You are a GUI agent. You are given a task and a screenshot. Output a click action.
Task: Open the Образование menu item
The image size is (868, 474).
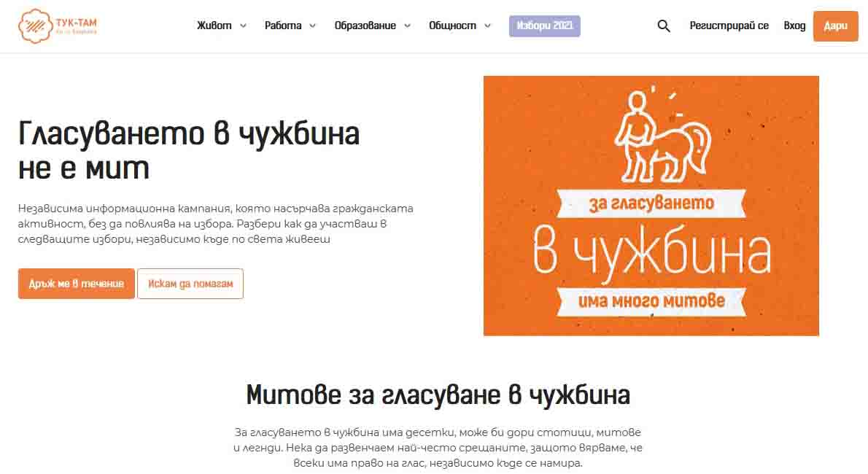365,26
